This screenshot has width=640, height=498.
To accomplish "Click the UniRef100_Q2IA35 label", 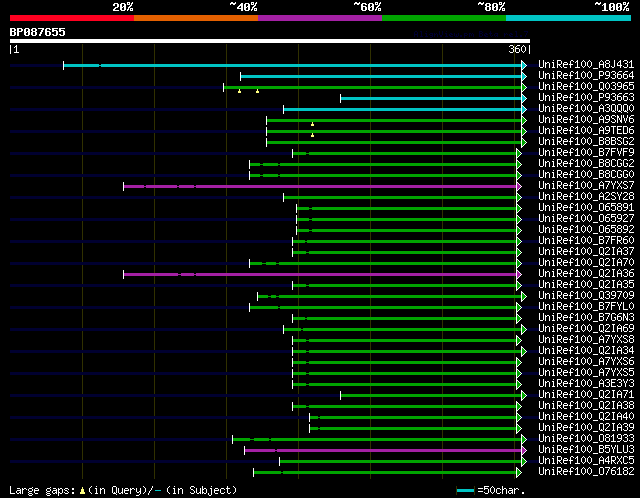I will (x=586, y=285).
